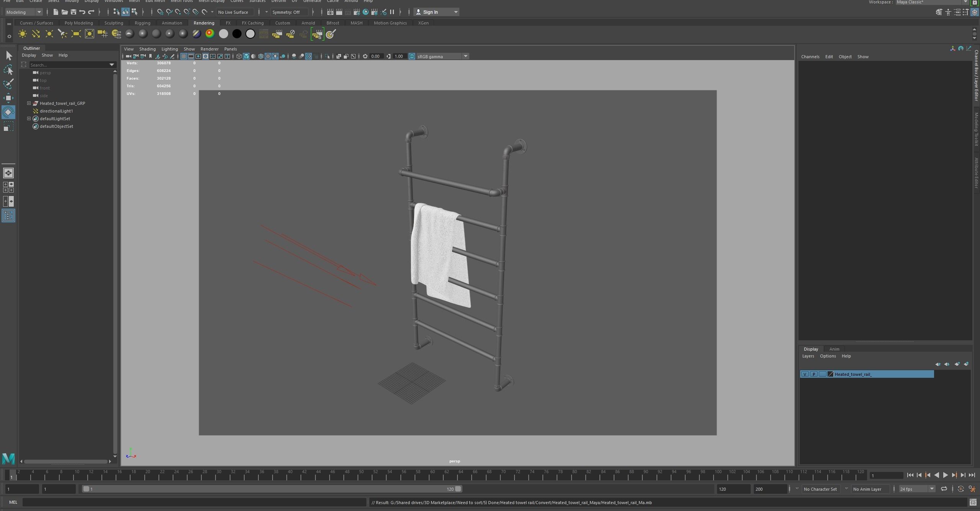
Task: Activate the Rotate tool
Action: pyautogui.click(x=8, y=112)
